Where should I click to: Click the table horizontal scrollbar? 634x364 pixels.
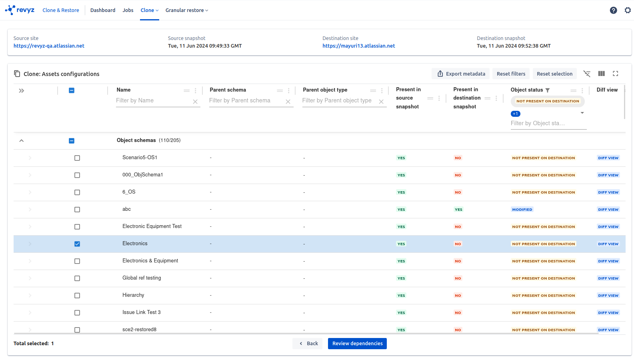(x=306, y=333)
